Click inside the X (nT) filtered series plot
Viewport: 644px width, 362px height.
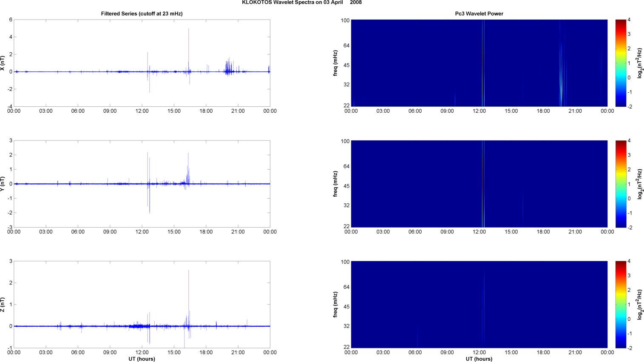click(142, 63)
